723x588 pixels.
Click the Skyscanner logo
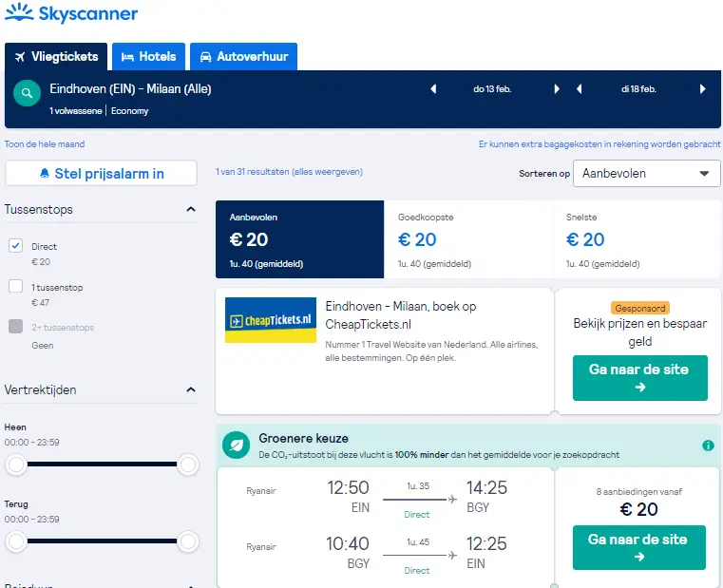point(71,13)
